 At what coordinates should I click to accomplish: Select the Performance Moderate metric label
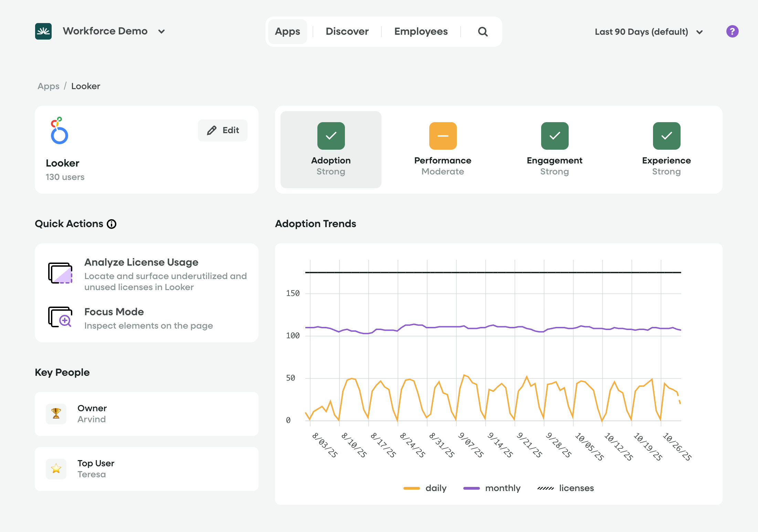(443, 166)
